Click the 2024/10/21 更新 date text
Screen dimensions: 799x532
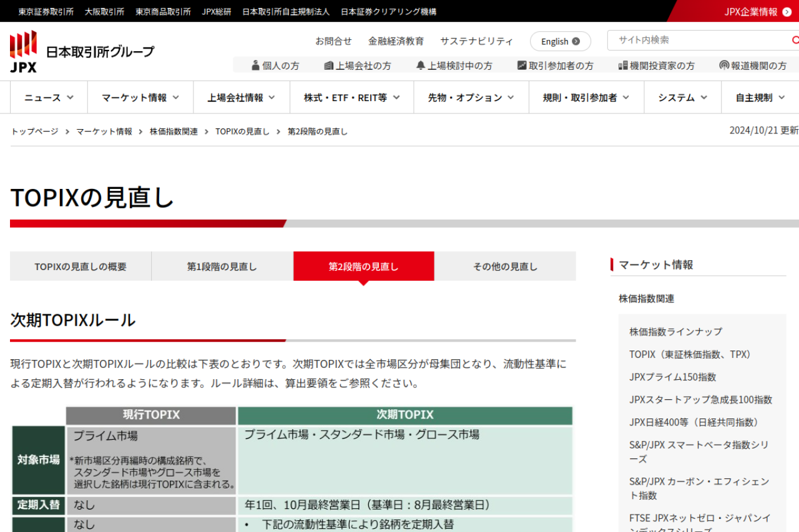tap(764, 130)
